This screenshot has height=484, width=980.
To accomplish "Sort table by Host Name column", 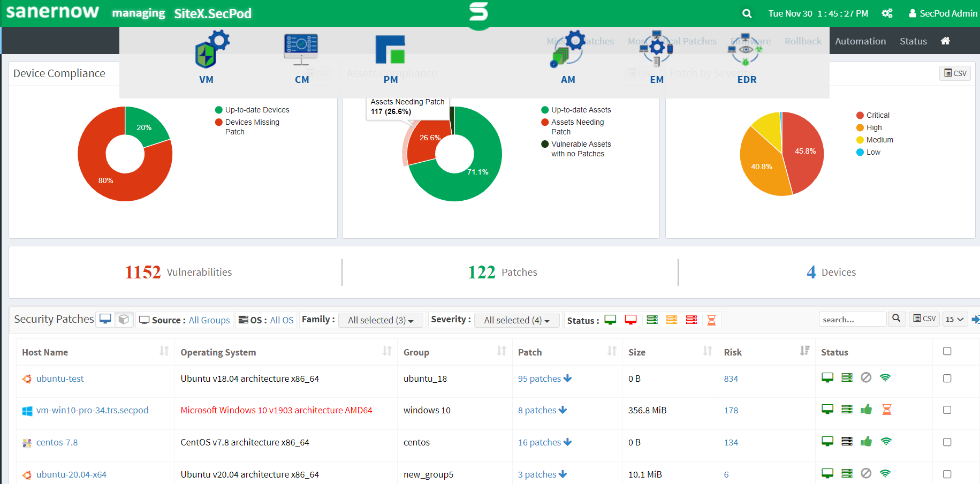I will tap(164, 351).
